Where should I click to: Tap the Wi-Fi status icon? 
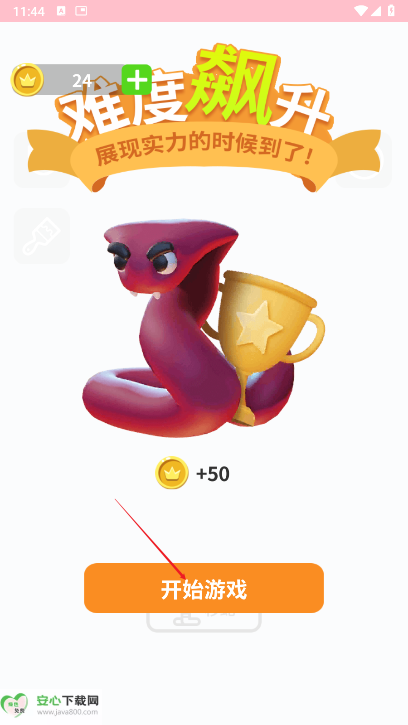coord(360,11)
